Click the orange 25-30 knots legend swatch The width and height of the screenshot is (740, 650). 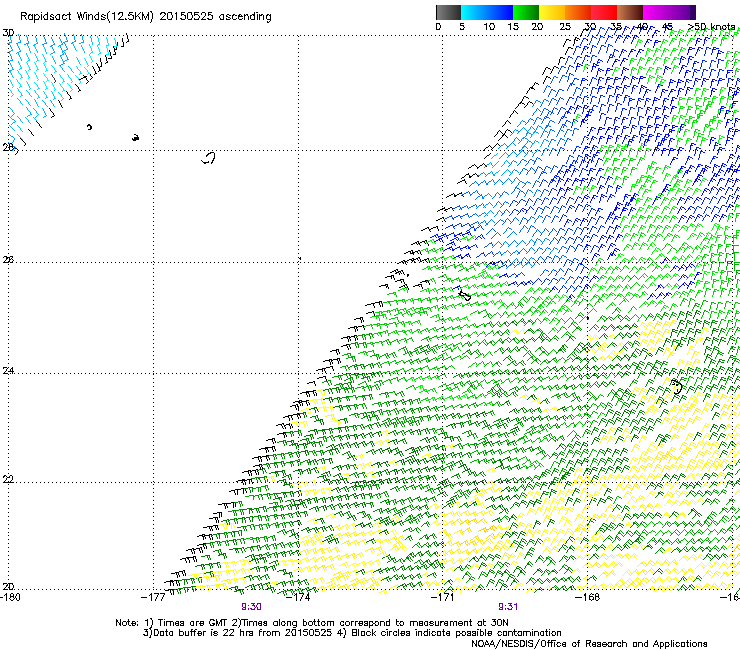tap(578, 12)
